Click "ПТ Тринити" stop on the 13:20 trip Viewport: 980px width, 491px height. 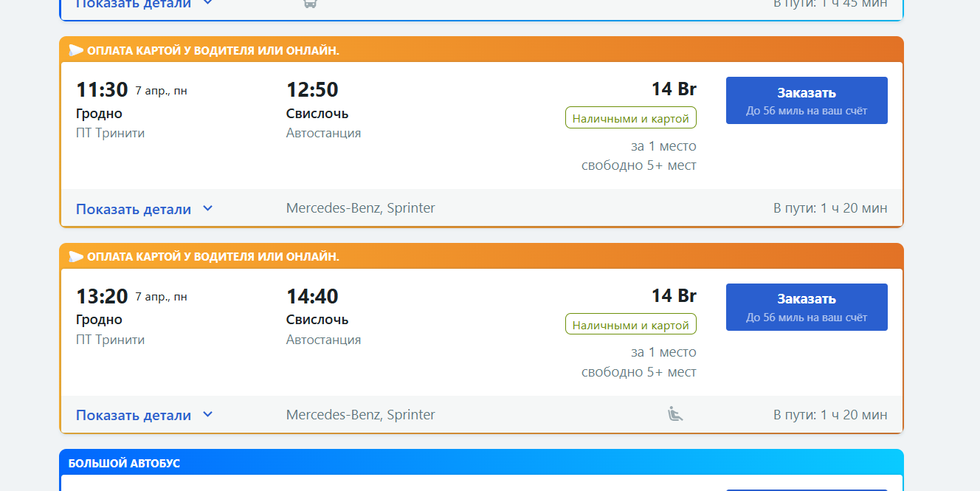tap(110, 340)
